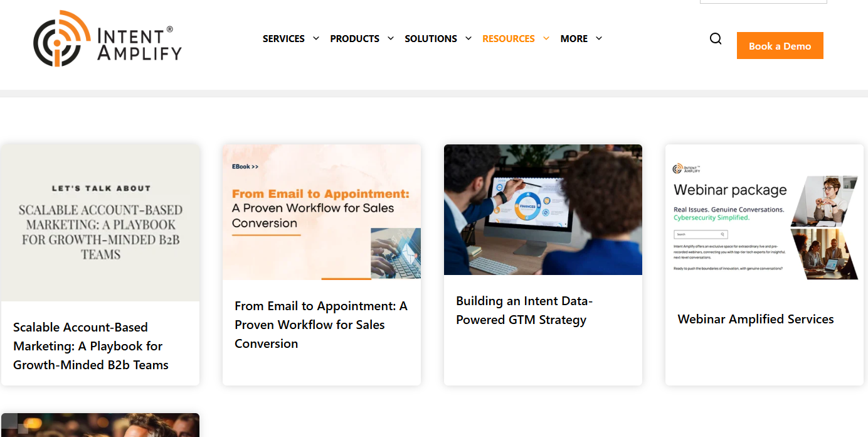Expand the Services chevron arrow
The image size is (868, 437).
tap(315, 38)
